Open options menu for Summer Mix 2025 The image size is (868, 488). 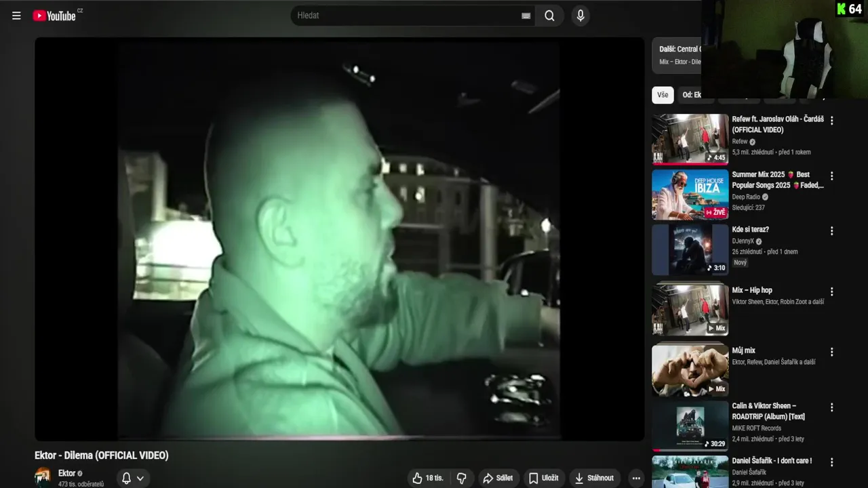coord(832,176)
